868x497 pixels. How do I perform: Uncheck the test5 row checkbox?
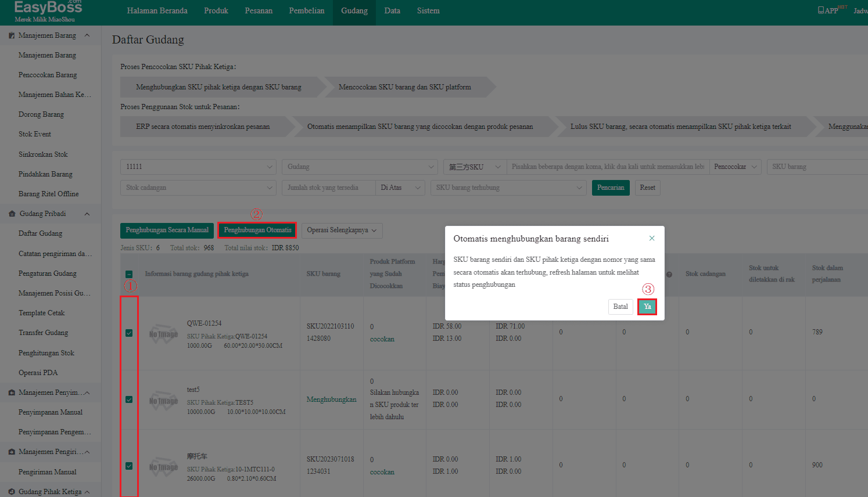coord(129,399)
